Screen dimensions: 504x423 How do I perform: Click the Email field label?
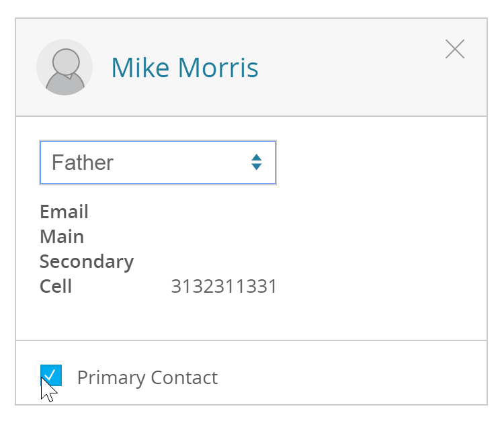64,211
